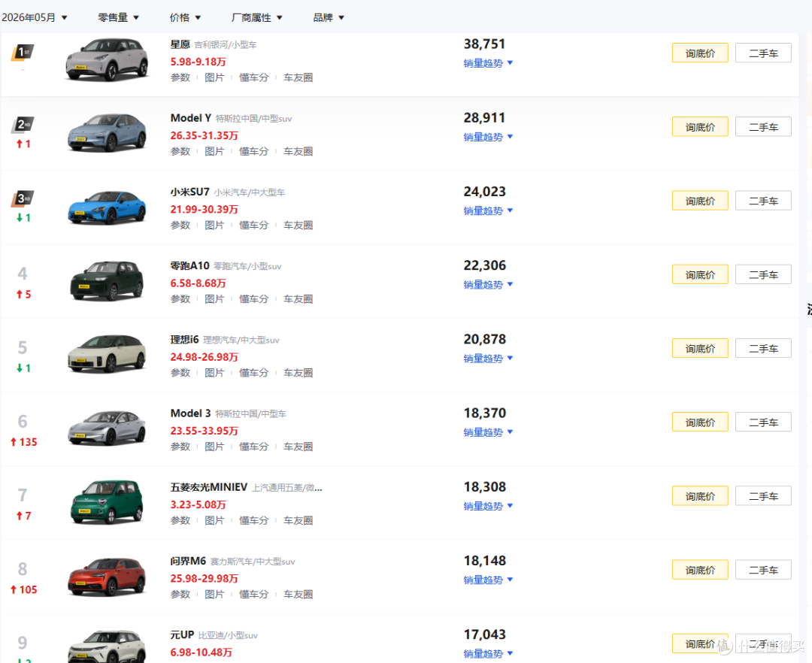This screenshot has height=663, width=812.
Task: Open the 五菱宏光MINIEV name link
Action: [x=209, y=487]
